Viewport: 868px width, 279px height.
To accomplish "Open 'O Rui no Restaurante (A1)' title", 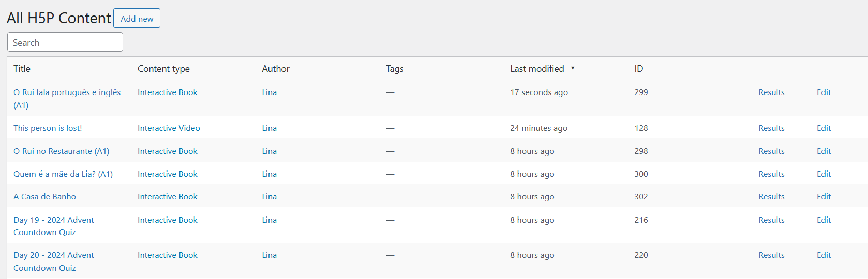I will tap(61, 151).
